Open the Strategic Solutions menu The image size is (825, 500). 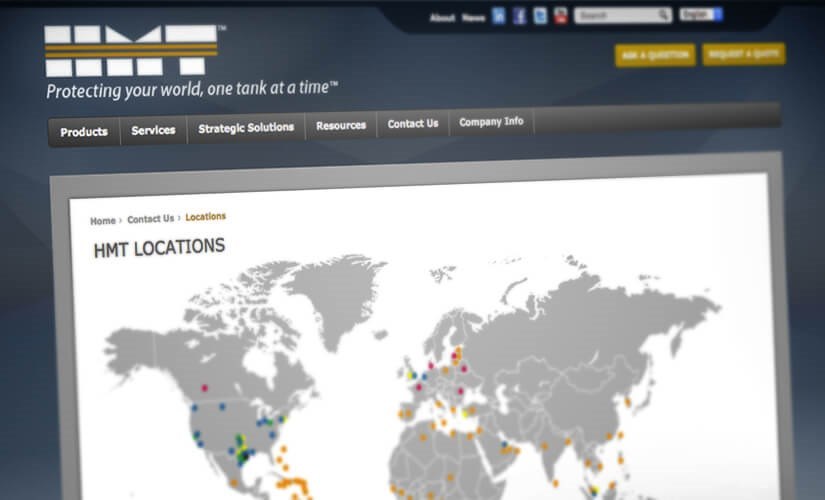(x=246, y=128)
